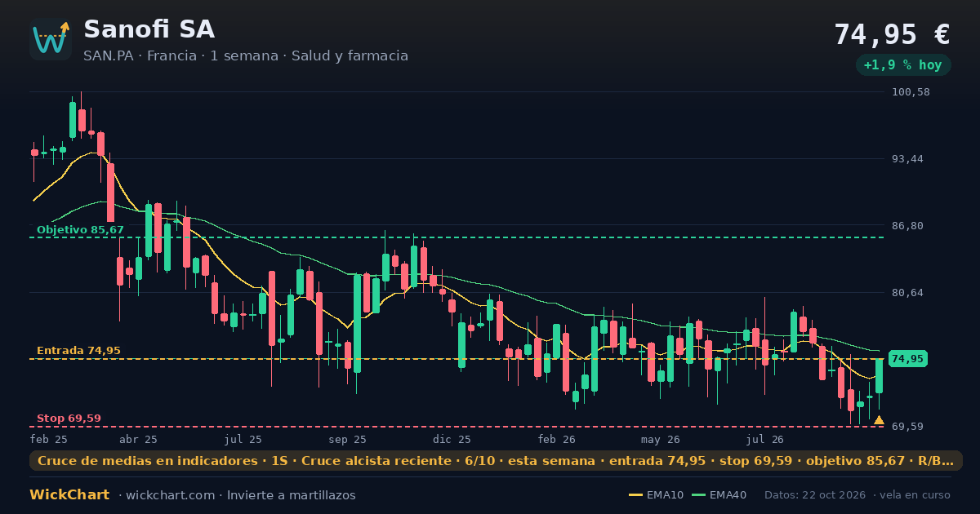Click the EMA10 legend entry
This screenshot has width=980, height=514.
pyautogui.click(x=657, y=495)
